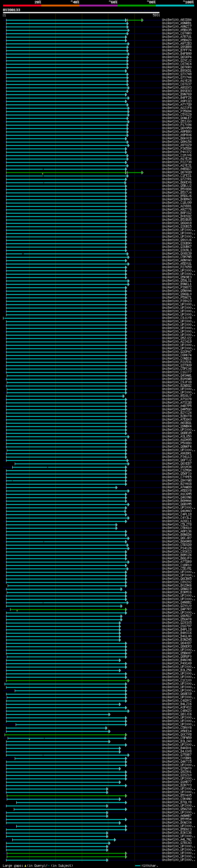The height and width of the screenshot is (868, 197).
Task: Select the query name AV390133
Action: 11,10
